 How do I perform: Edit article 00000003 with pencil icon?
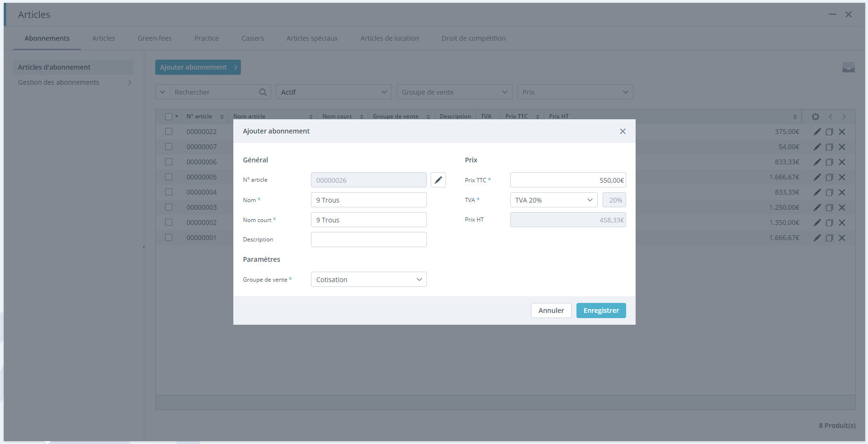click(817, 207)
